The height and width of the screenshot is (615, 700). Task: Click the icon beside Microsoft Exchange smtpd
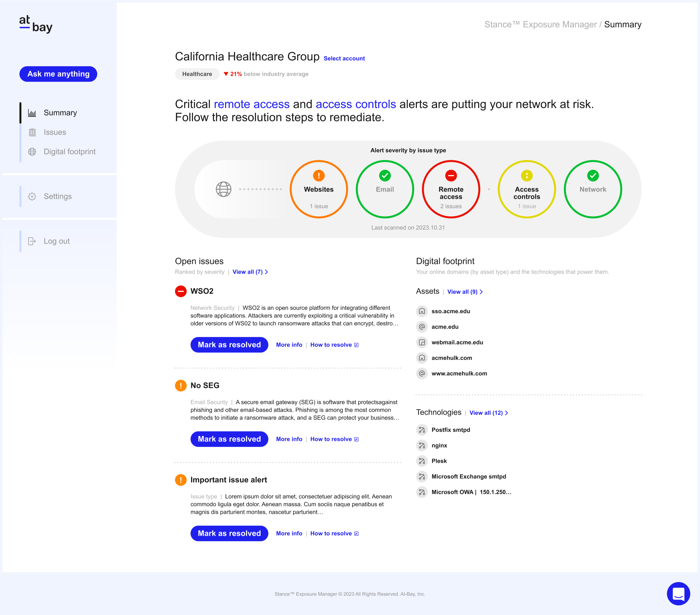click(x=422, y=476)
